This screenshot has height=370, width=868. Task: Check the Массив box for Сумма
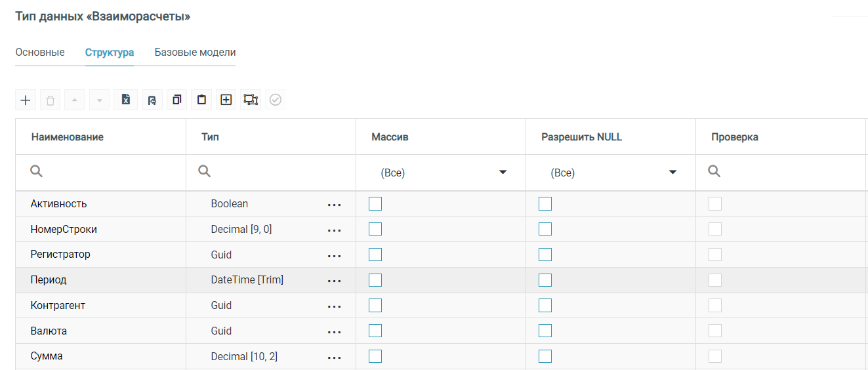[x=375, y=356]
